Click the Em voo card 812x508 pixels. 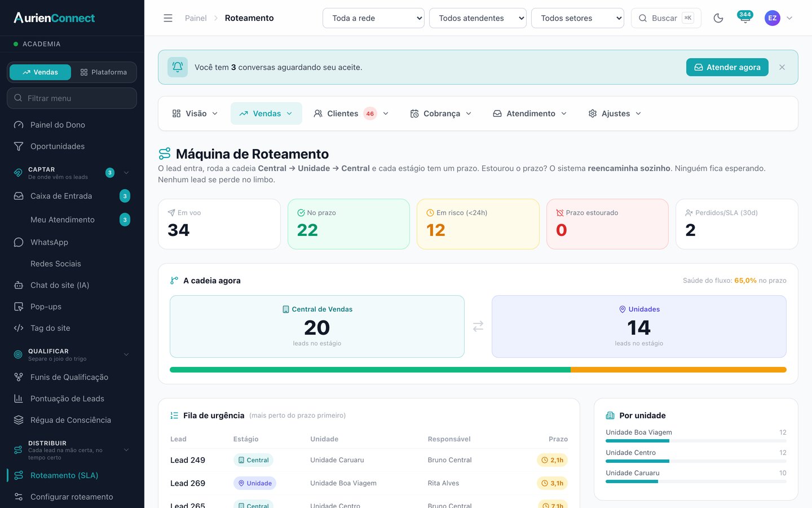pyautogui.click(x=219, y=224)
